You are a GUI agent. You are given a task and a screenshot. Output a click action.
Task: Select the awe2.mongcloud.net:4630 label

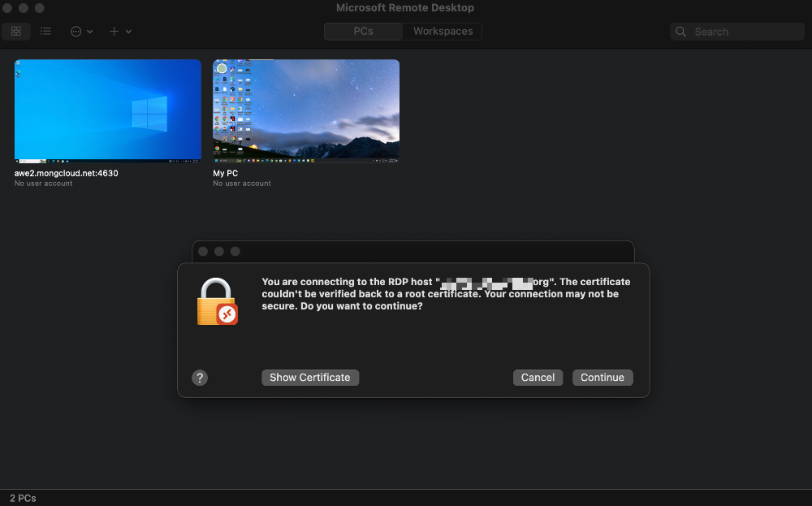pos(67,173)
